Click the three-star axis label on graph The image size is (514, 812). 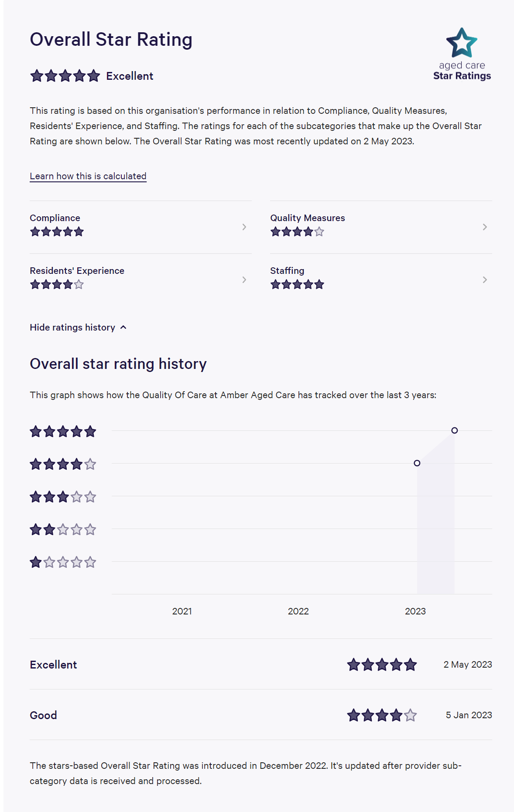click(63, 497)
